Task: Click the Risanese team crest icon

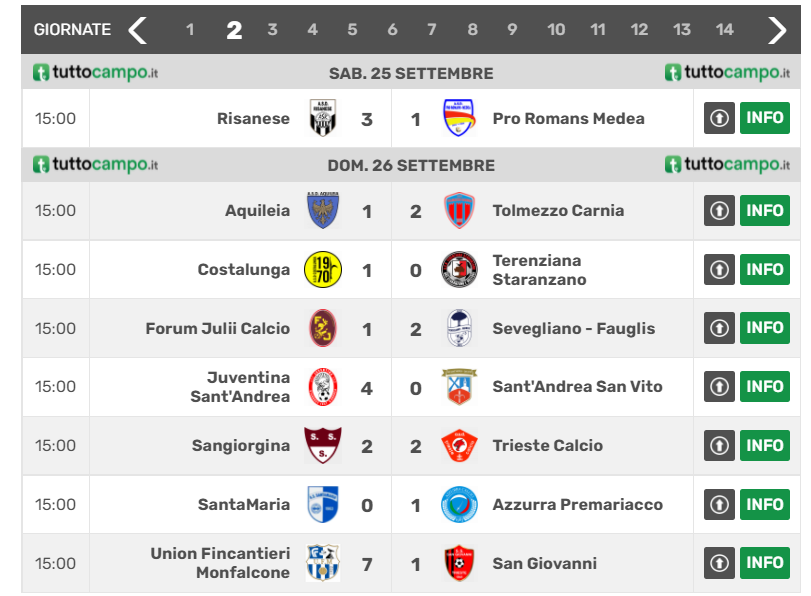Action: coord(323,119)
